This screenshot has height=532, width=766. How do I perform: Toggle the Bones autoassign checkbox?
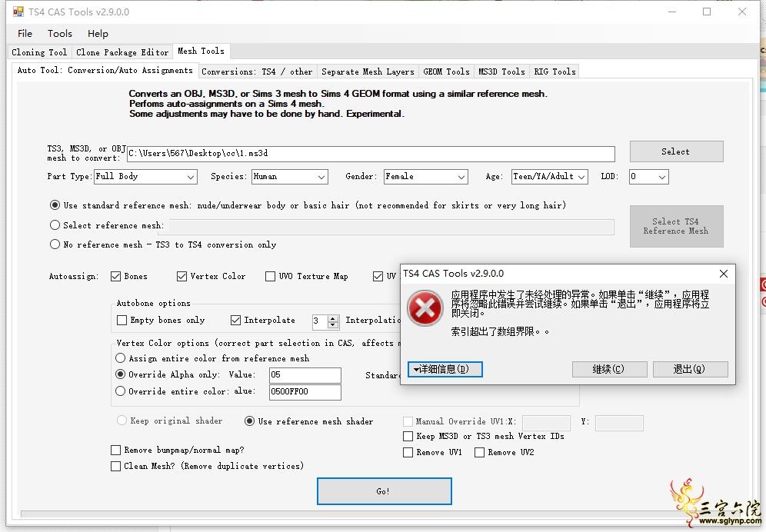point(116,277)
